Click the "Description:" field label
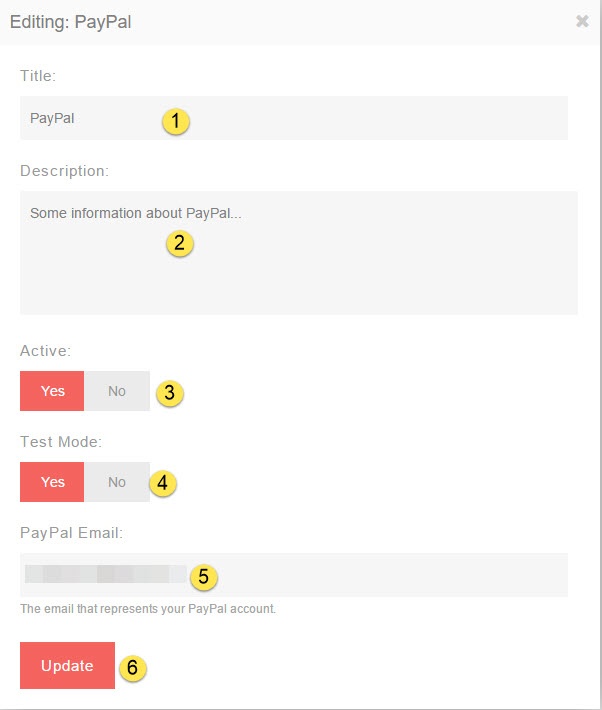The image size is (602, 710). coord(64,171)
